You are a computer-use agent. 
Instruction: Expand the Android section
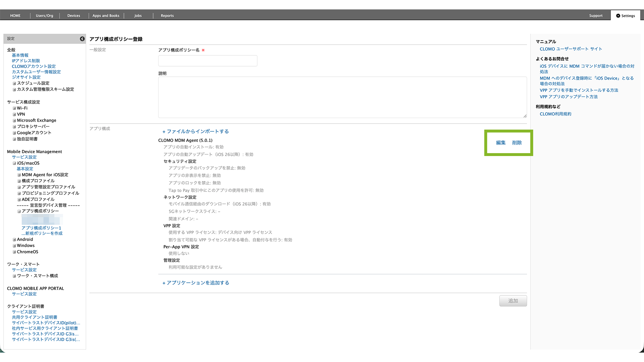(14, 240)
